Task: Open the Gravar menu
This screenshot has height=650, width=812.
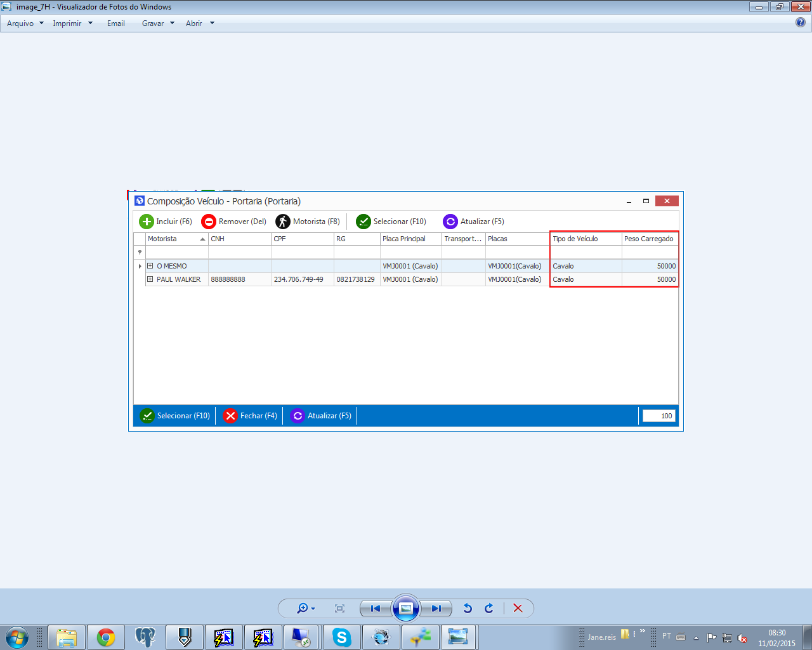Action: tap(158, 23)
